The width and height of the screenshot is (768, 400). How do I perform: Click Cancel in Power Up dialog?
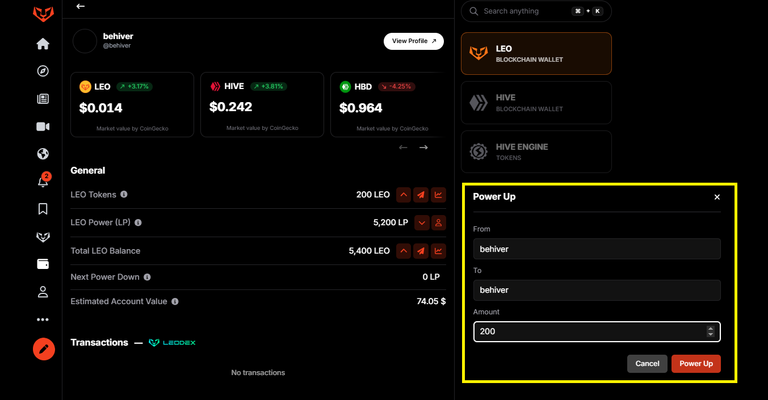click(x=647, y=364)
